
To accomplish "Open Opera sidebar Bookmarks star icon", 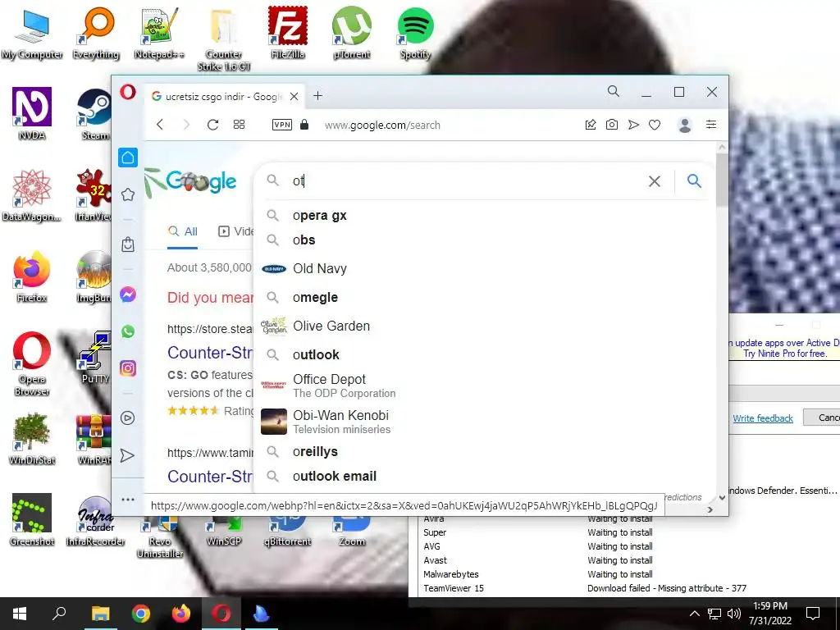I will click(128, 194).
